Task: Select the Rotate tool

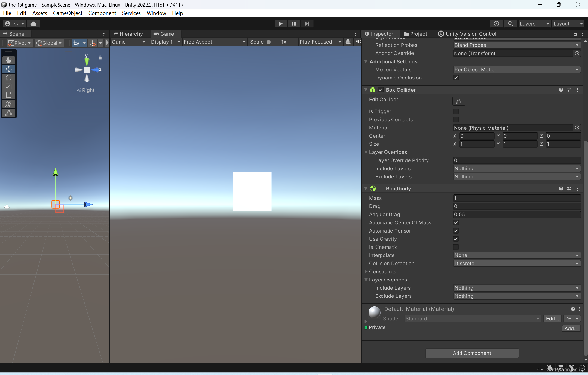Action: tap(9, 78)
